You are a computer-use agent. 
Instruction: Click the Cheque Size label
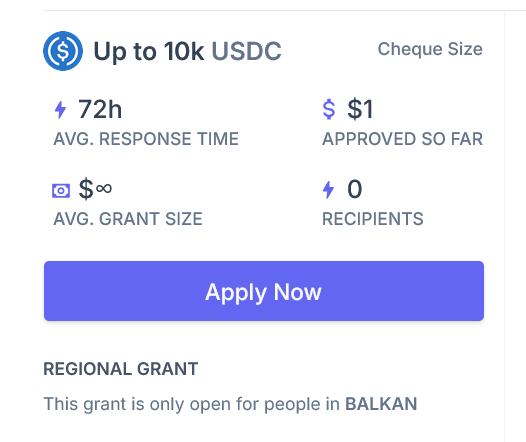[x=430, y=49]
